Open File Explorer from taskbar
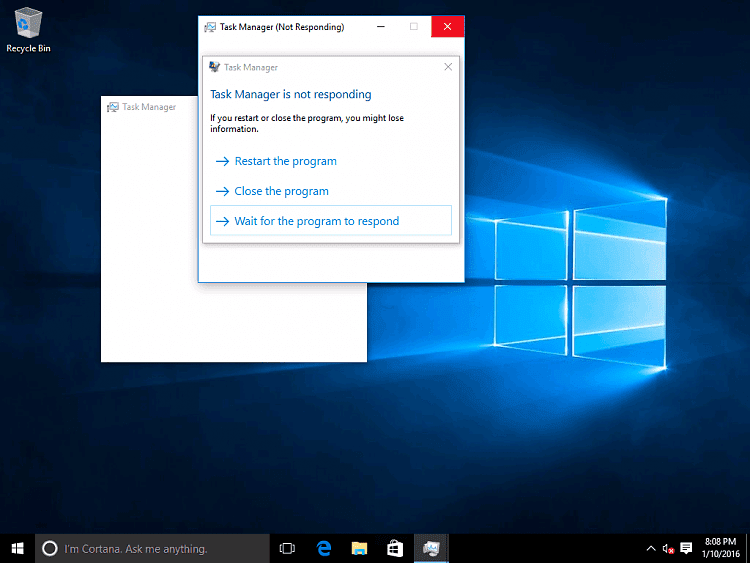This screenshot has width=750, height=563. [359, 549]
